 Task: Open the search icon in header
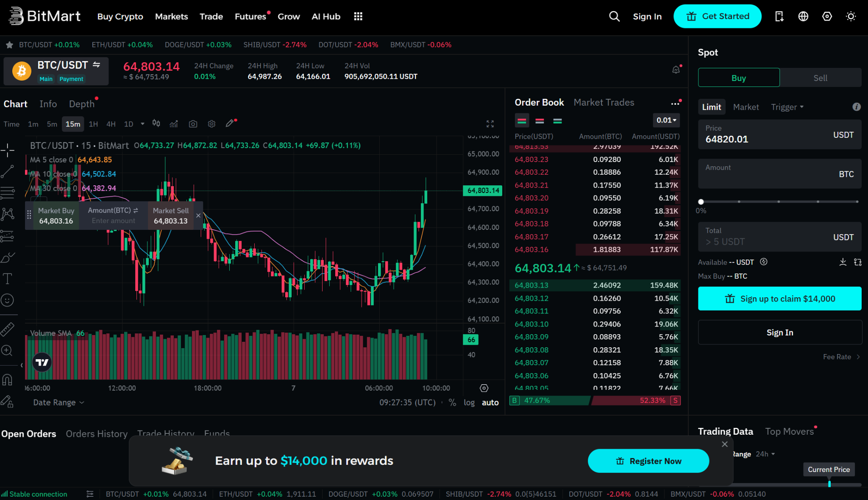coord(614,17)
